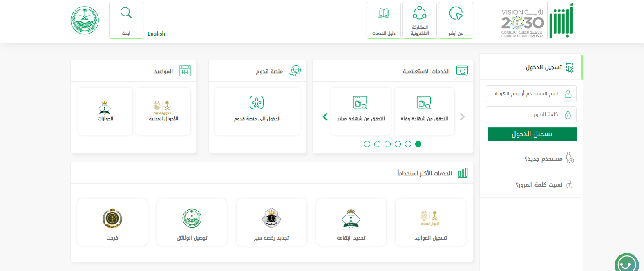Open the forgot password link
The width and height of the screenshot is (644, 271).
click(539, 185)
